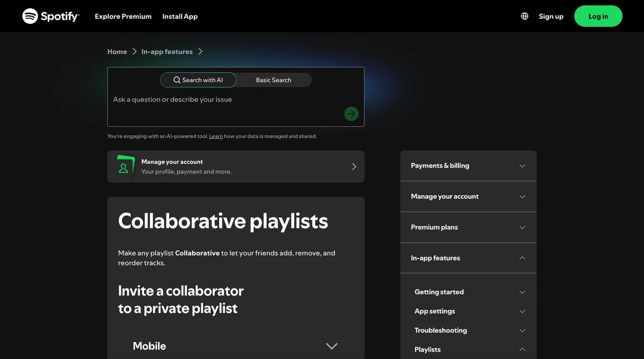Screen dimensions: 644x359
Task: Expand the Payments & billing section
Action: coord(468,166)
